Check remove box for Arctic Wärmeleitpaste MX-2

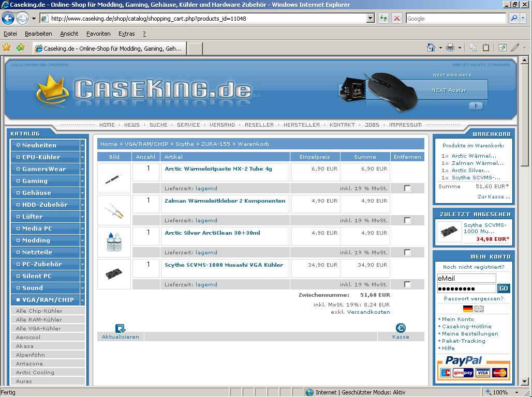tap(407, 188)
